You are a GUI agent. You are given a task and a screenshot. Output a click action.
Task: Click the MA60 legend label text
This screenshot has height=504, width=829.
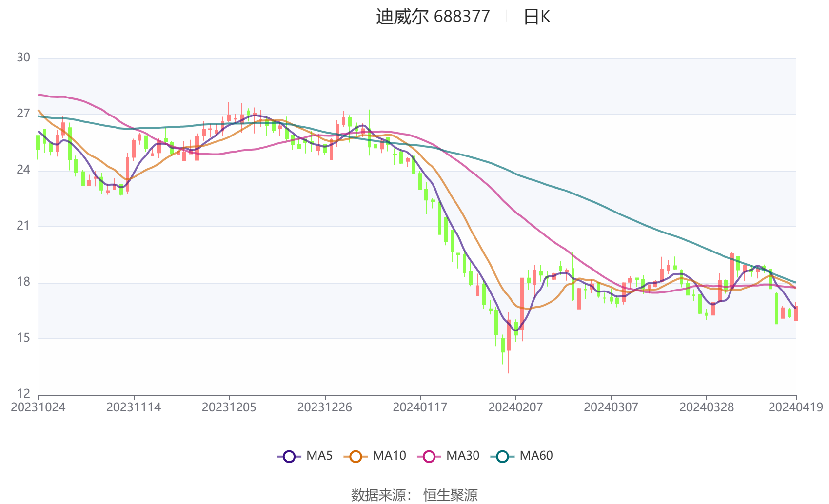pos(536,456)
